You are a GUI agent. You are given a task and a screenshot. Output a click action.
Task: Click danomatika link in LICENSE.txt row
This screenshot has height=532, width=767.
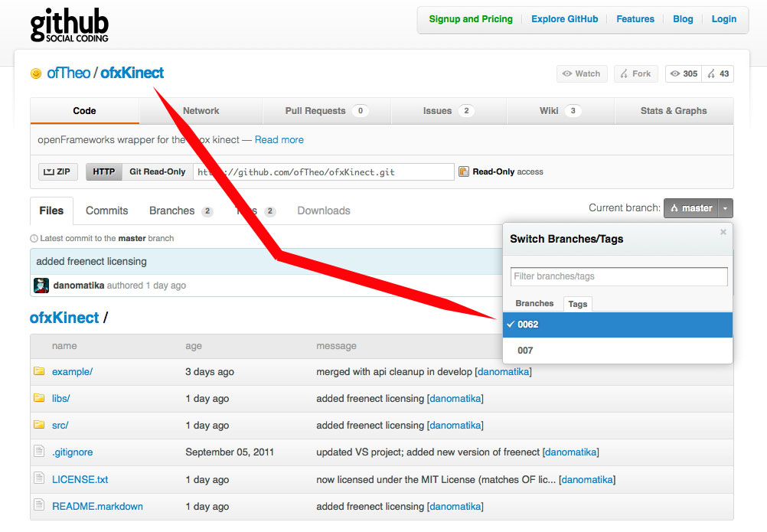click(587, 480)
